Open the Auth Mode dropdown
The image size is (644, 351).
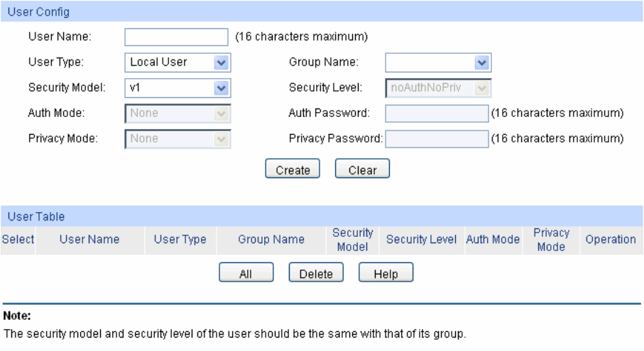click(x=178, y=113)
